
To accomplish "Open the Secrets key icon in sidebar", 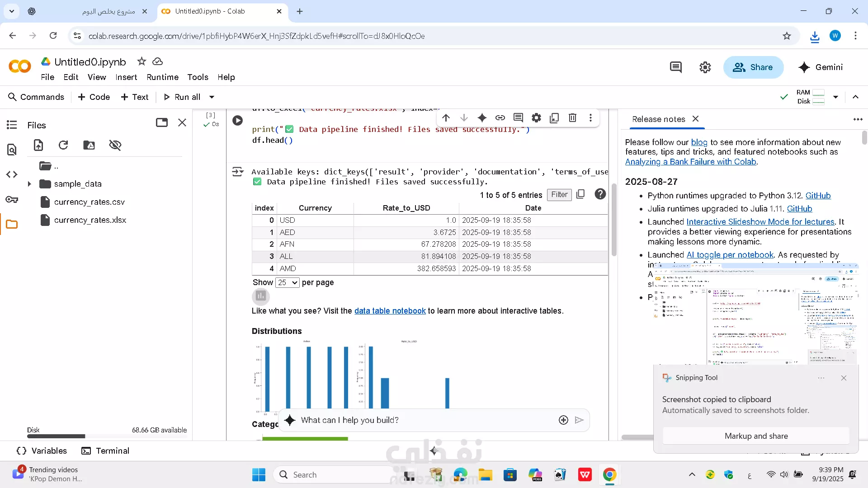I will [x=12, y=200].
